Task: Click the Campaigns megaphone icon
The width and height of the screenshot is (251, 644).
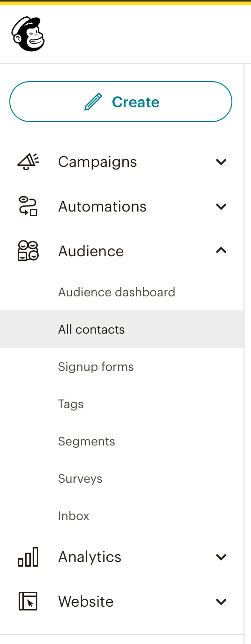Action: pyautogui.click(x=28, y=162)
